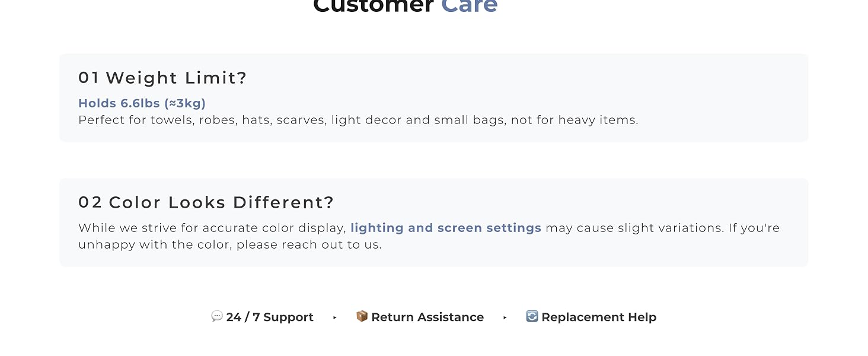Viewport: 868px width, 356px height.
Task: Click the speech bubble support icon
Action: [217, 316]
